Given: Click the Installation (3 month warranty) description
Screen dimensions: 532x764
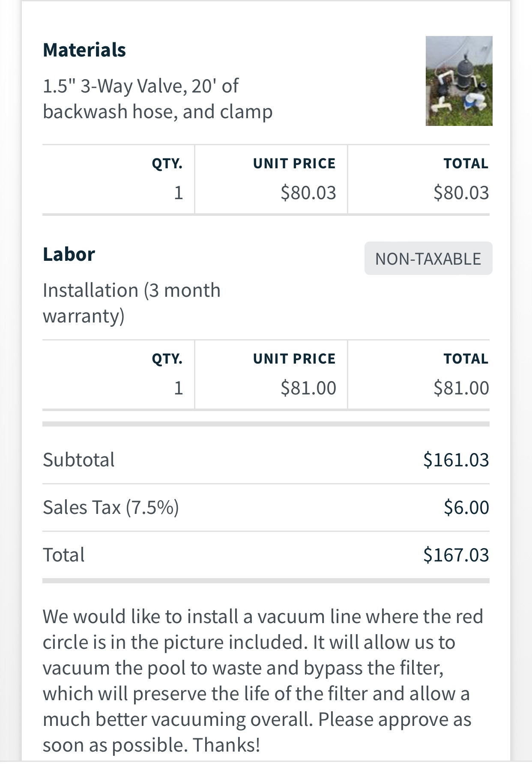Looking at the screenshot, I should coord(132,303).
